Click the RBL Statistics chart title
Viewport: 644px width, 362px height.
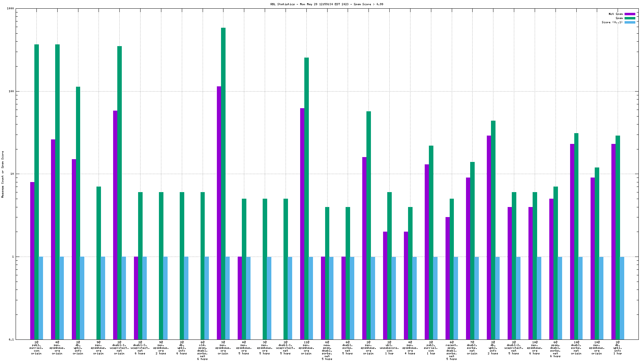327,5
